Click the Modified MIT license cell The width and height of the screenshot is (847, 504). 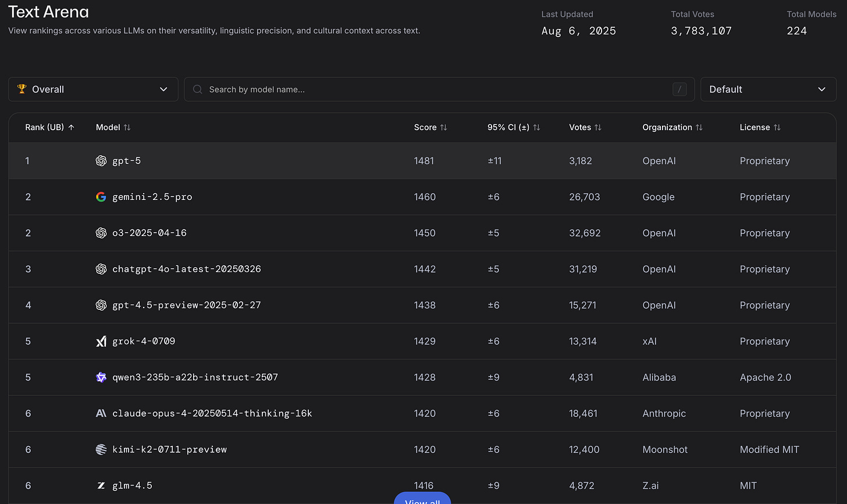tap(770, 449)
